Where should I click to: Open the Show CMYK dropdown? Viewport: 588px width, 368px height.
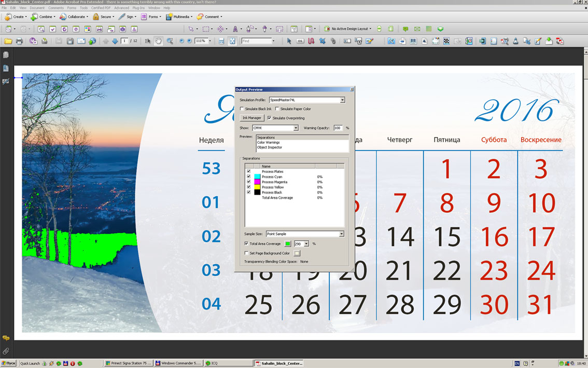(296, 128)
